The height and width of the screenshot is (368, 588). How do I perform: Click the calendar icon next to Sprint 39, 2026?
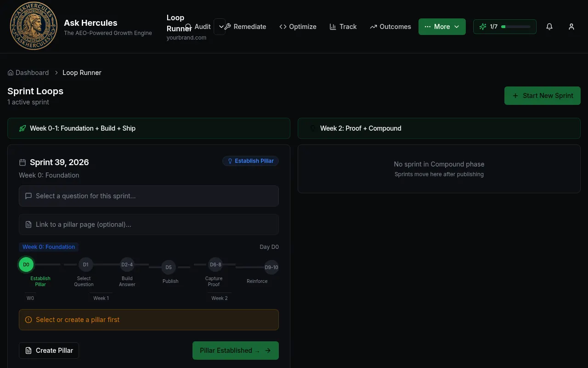pos(23,162)
